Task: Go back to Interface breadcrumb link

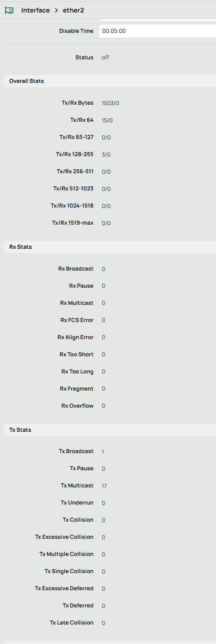Action: (x=35, y=10)
